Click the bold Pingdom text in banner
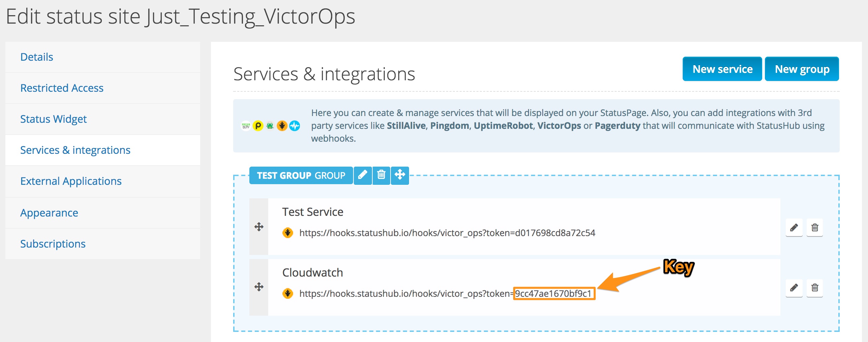This screenshot has height=342, width=868. click(x=449, y=125)
